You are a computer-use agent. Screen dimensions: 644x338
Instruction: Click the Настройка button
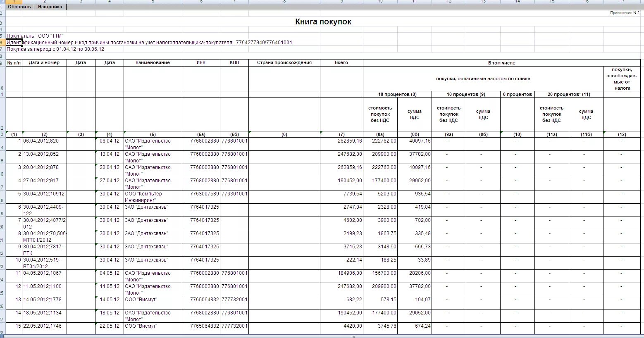pos(50,7)
